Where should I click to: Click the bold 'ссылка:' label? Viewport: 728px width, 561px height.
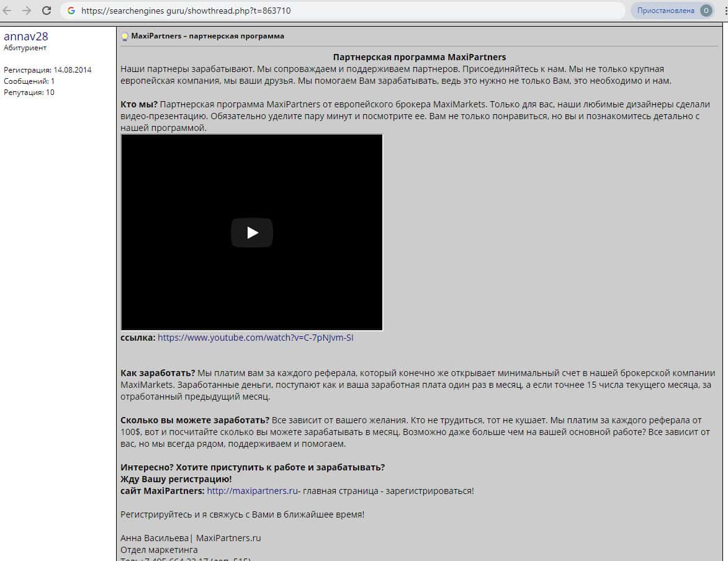pos(138,338)
